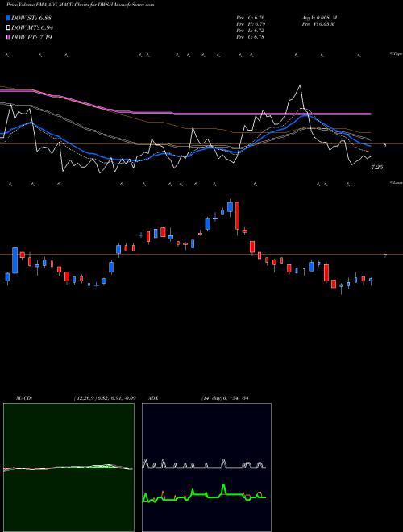Click the white DOW MT legend swatch
This screenshot has width=403, height=532.
click(x=8, y=28)
